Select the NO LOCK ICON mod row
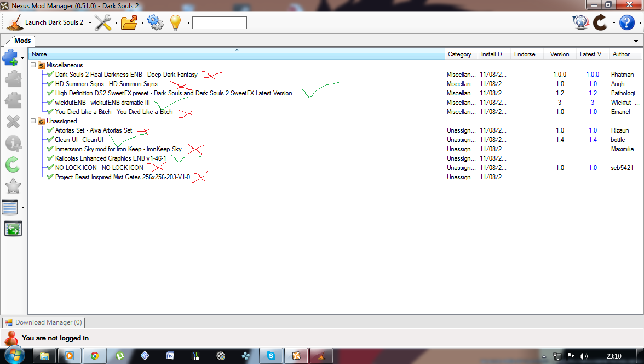 (99, 167)
